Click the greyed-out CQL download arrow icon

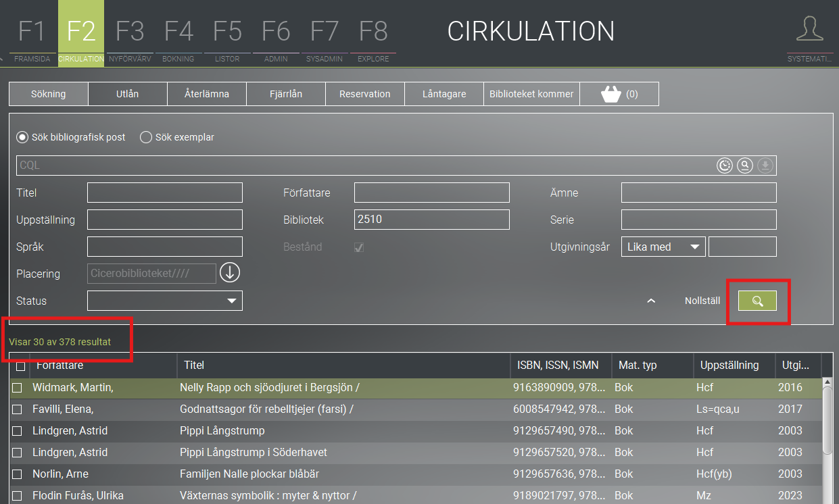pos(765,166)
